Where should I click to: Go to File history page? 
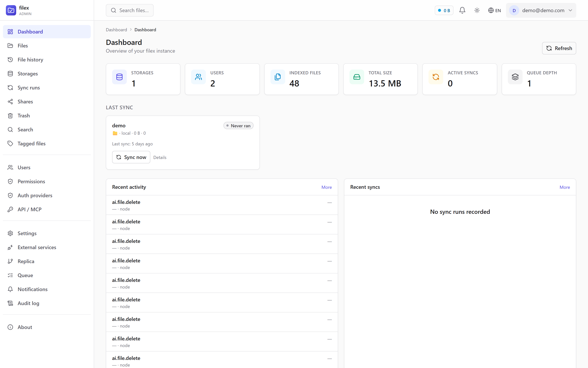(x=47, y=60)
